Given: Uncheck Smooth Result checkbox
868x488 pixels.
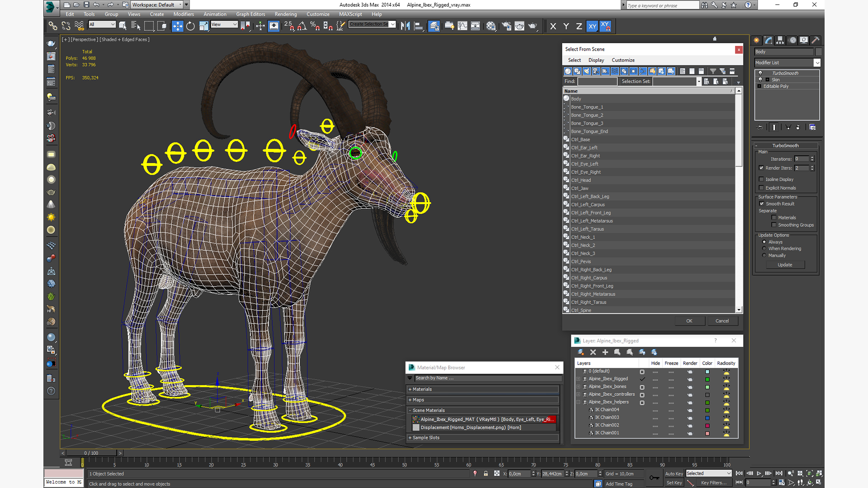Looking at the screenshot, I should [x=761, y=204].
